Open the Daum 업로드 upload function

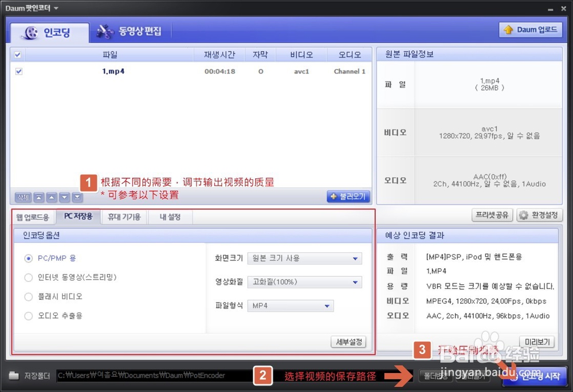[529, 29]
